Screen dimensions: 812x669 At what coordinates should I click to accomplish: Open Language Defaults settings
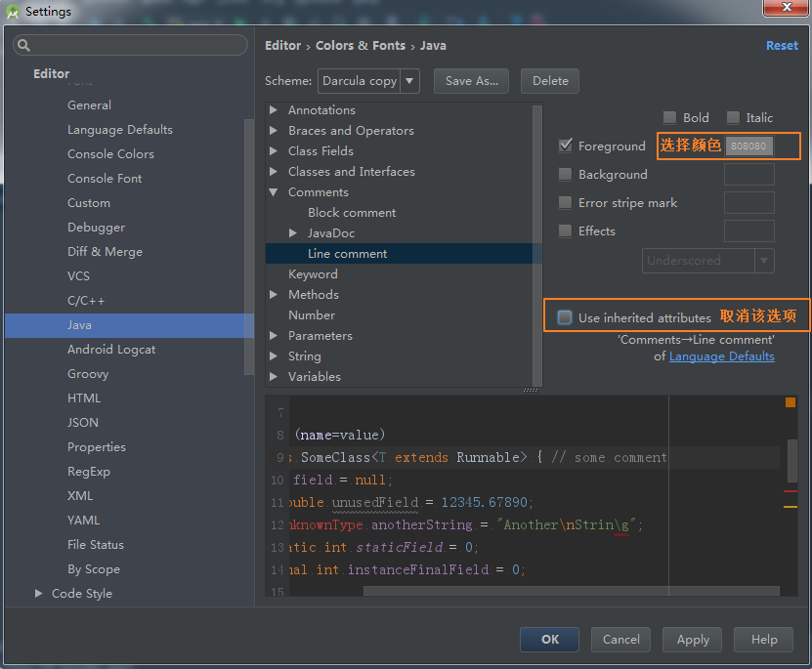pos(119,129)
